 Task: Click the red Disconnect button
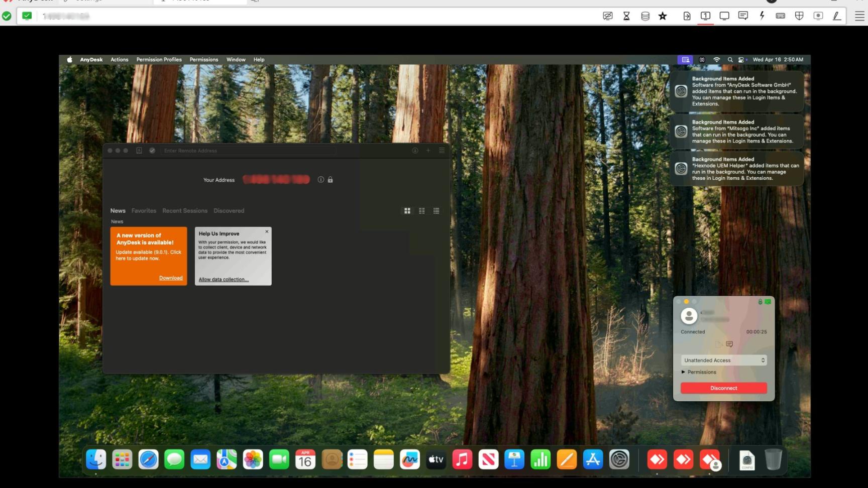[x=724, y=388]
